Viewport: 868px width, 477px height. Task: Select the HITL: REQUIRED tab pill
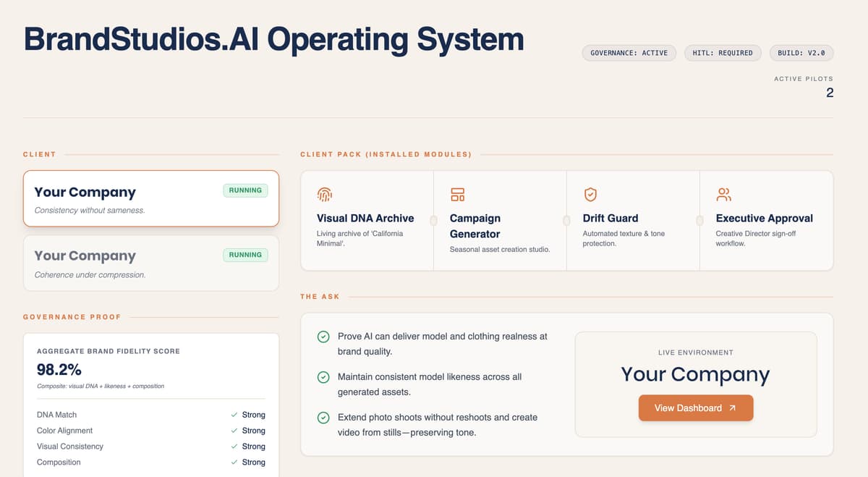[723, 53]
